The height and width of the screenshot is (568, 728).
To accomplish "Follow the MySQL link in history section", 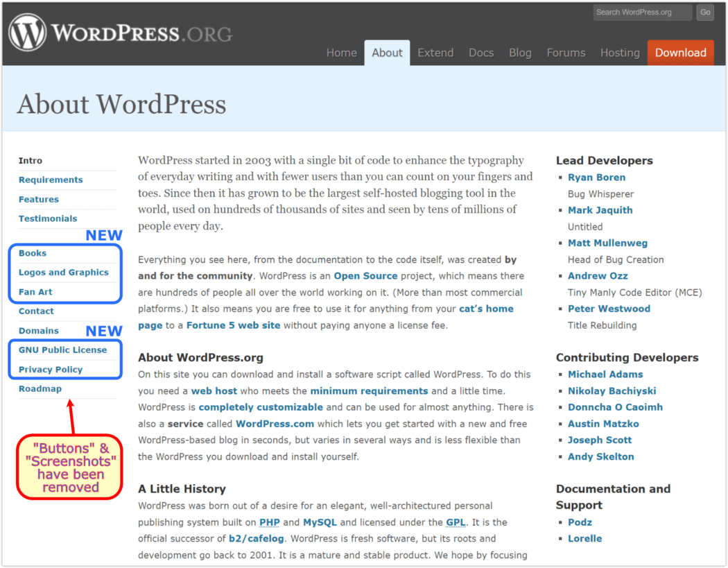I will click(320, 522).
